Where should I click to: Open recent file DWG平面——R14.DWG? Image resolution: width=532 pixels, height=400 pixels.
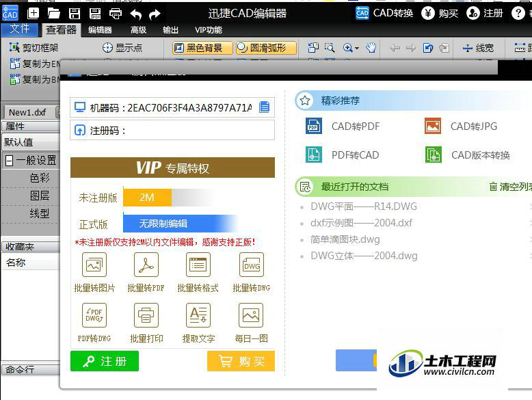(364, 206)
